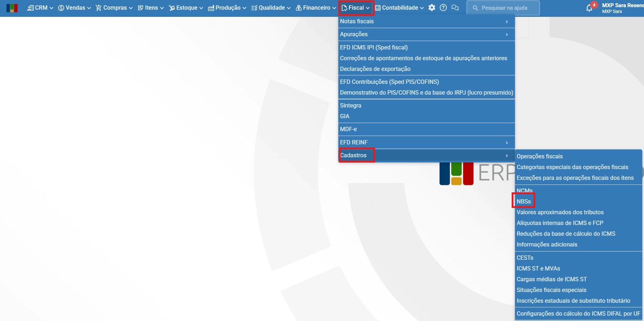Image resolution: width=644 pixels, height=321 pixels.
Task: Open Alíquotas internas de ICMS e FCP
Action: click(x=579, y=223)
